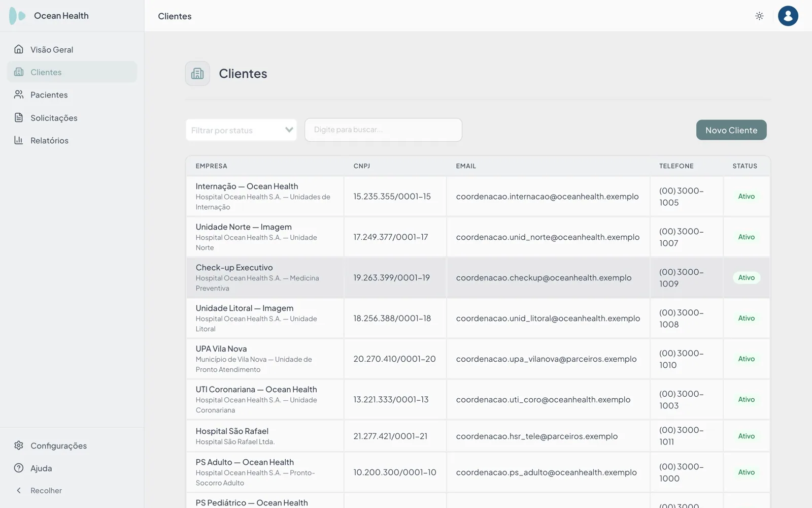812x508 pixels.
Task: Select Unidade Norte — Imagem company name
Action: (x=244, y=227)
